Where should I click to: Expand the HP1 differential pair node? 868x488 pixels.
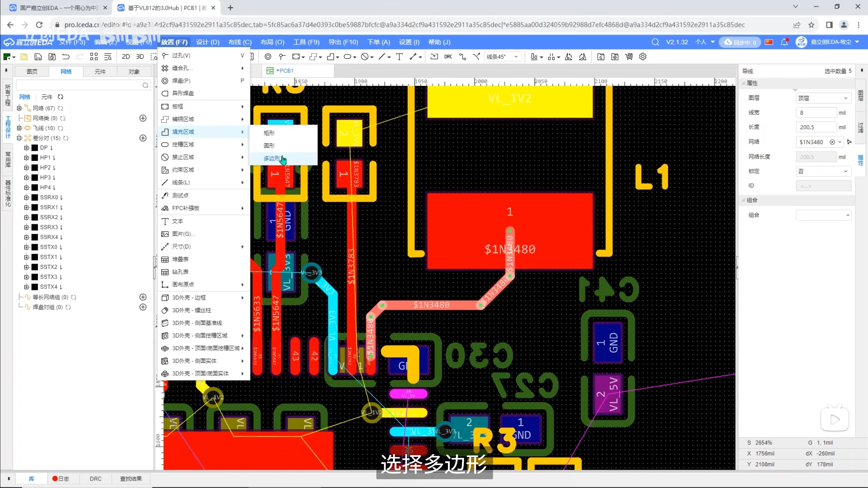point(26,158)
